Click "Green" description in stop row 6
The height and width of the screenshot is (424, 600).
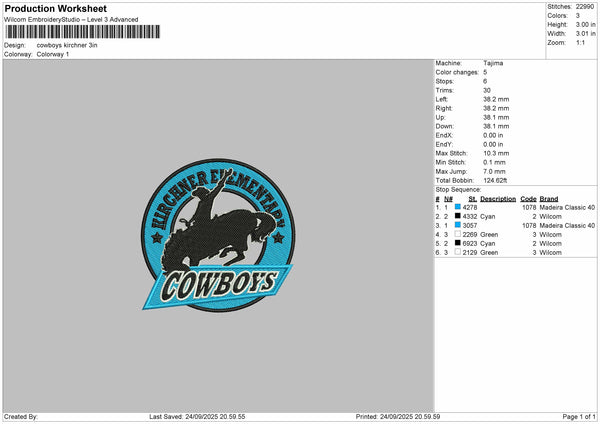[x=489, y=253]
